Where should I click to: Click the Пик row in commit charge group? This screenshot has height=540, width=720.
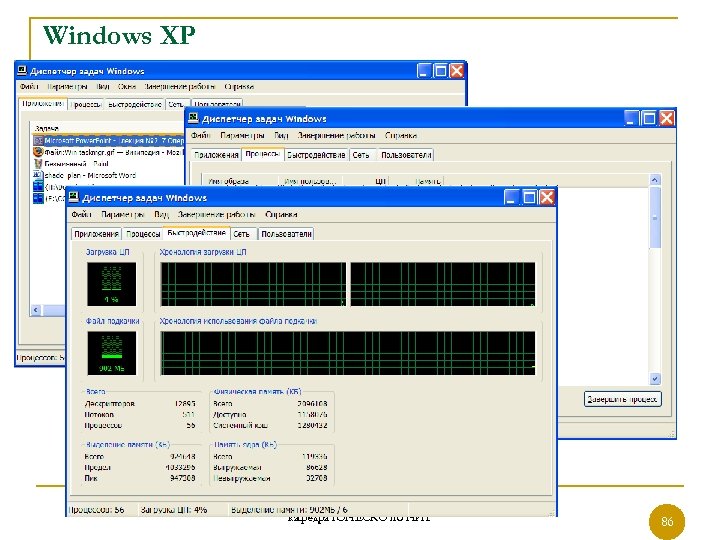(140, 478)
